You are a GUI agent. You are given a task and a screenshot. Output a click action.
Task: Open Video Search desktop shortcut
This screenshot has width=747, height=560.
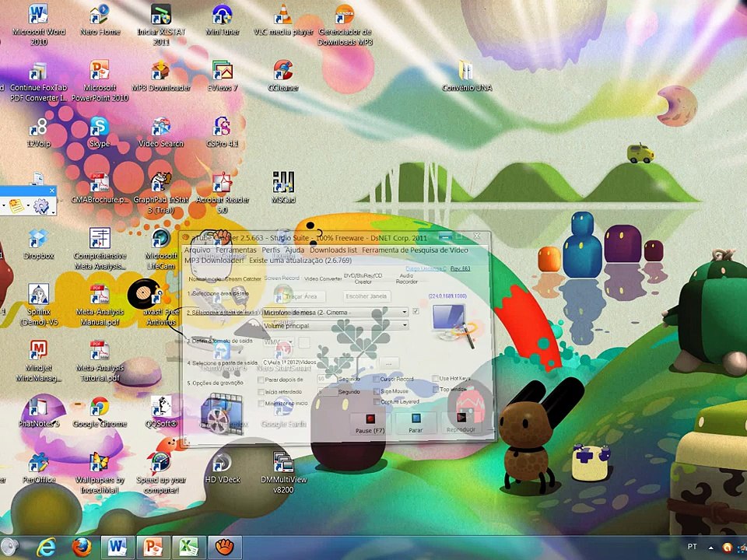[x=161, y=132]
